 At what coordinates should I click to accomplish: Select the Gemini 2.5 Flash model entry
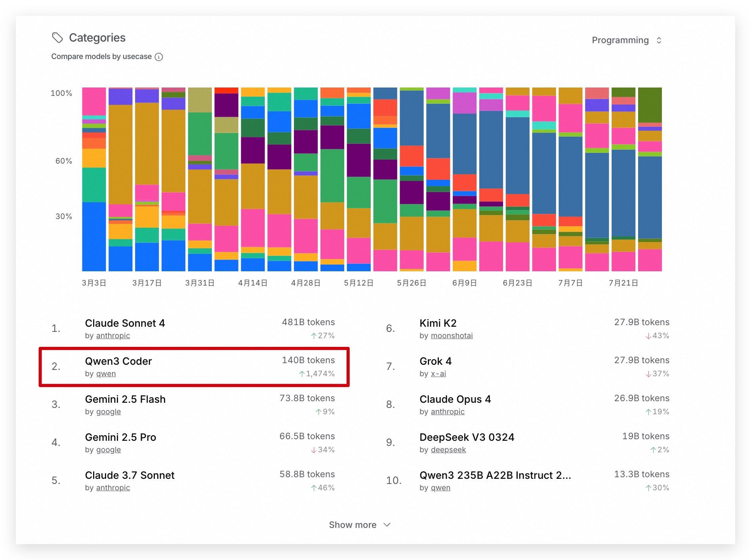tap(193, 404)
